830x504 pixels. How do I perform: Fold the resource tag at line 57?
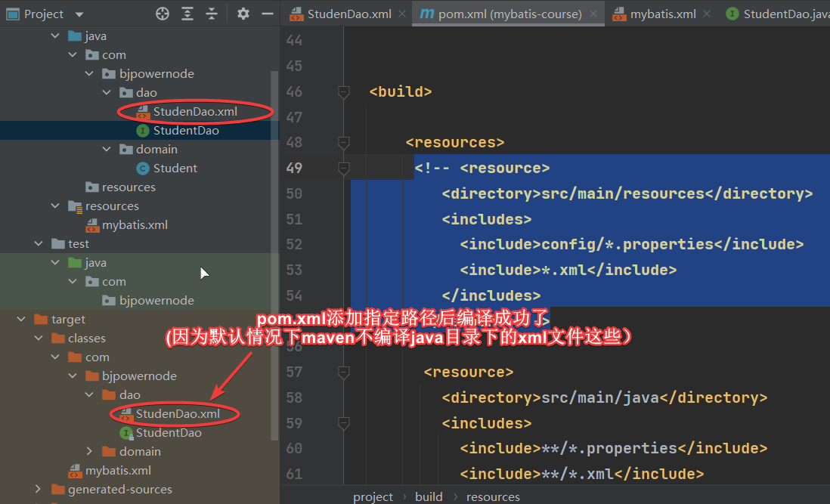[x=343, y=373]
